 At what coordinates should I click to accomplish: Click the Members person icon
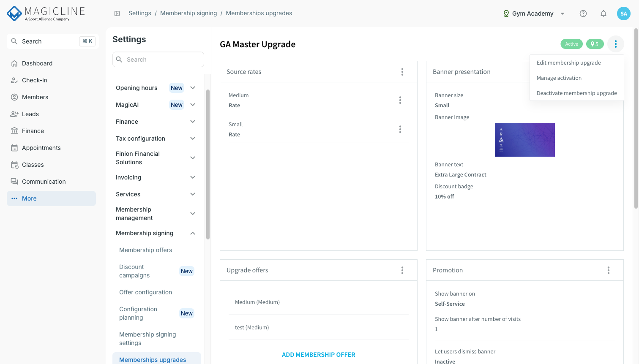(x=14, y=97)
